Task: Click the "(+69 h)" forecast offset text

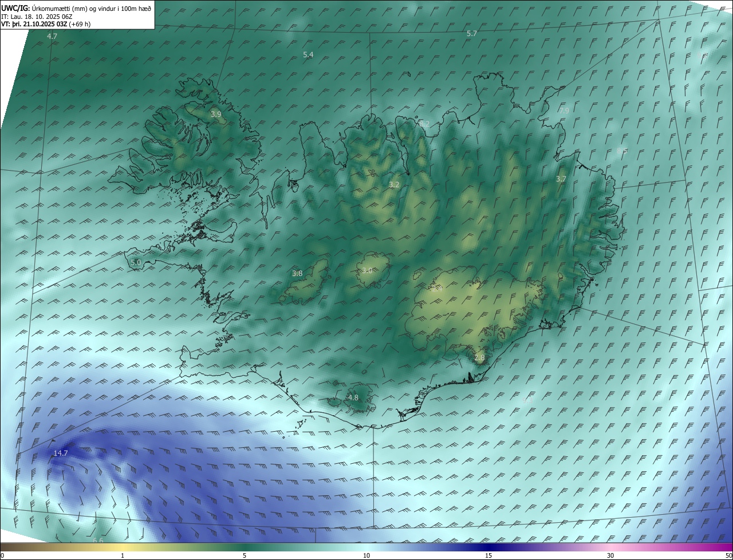Action: pos(80,24)
